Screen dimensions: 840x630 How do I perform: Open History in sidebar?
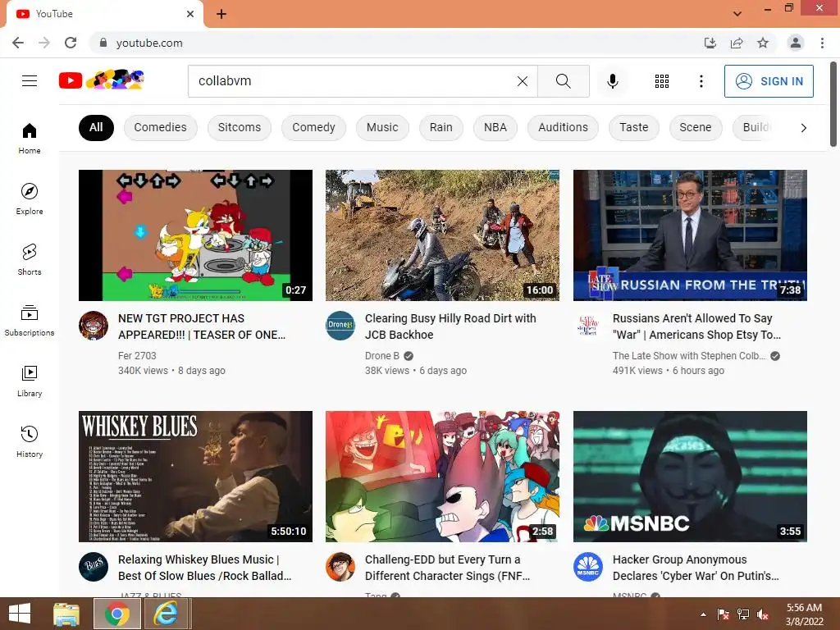(30, 441)
